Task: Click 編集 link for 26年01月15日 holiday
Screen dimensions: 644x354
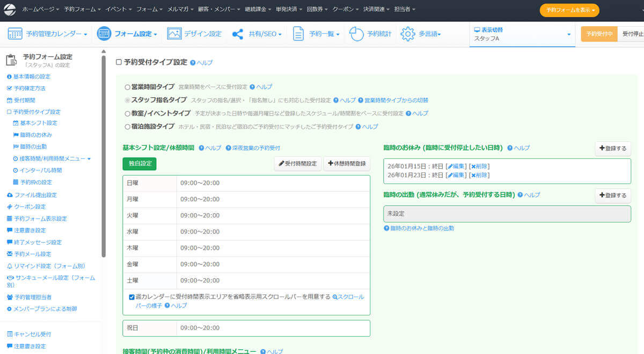Action: tap(457, 166)
